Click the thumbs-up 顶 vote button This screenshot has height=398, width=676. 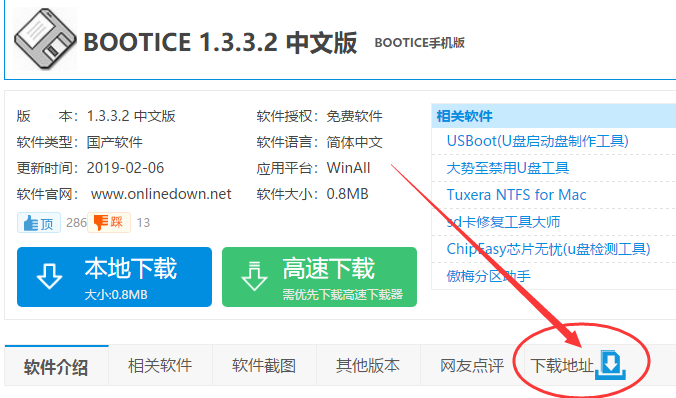point(39,223)
